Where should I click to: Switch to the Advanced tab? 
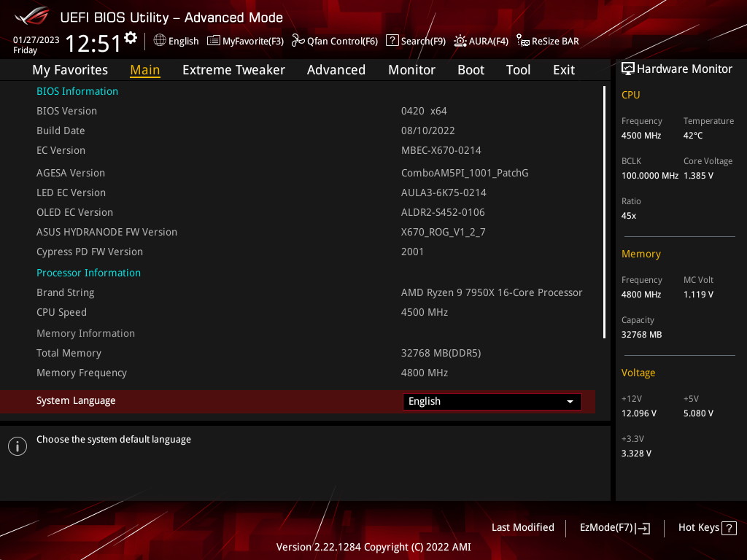(336, 70)
